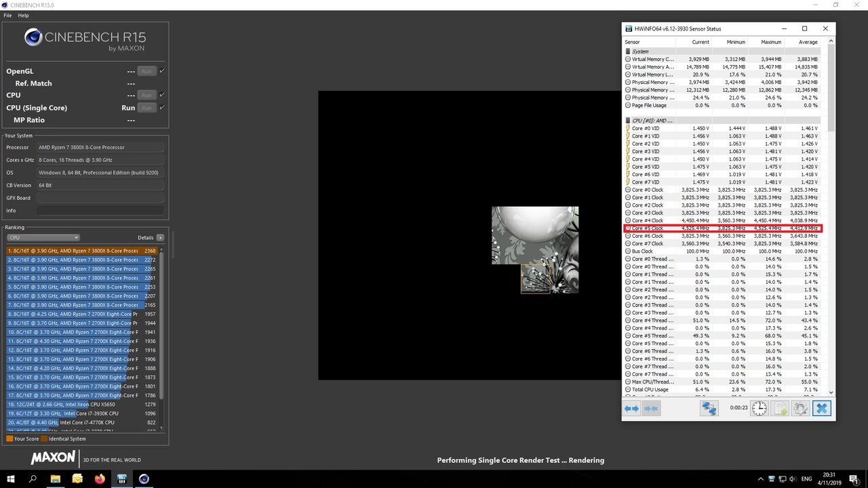Image resolution: width=868 pixels, height=488 pixels.
Task: Open the Windows Start menu
Action: click(11, 479)
